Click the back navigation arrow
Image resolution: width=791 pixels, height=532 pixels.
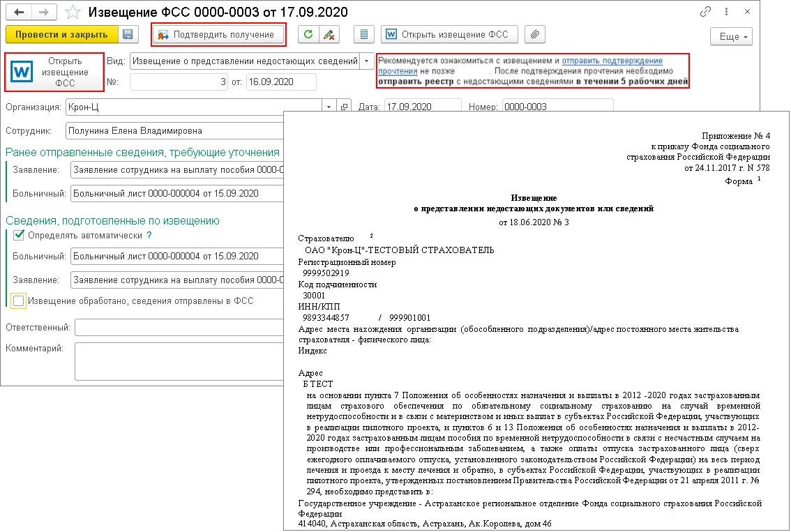pos(18,13)
